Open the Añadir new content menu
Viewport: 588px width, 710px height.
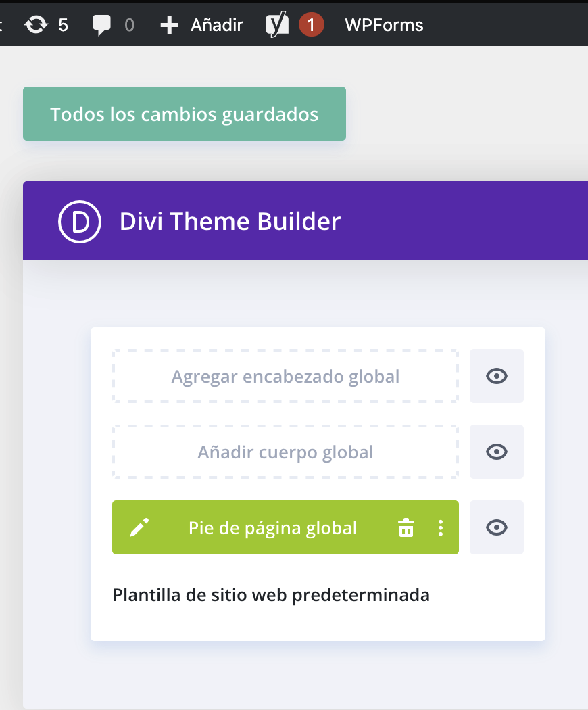[x=202, y=25]
